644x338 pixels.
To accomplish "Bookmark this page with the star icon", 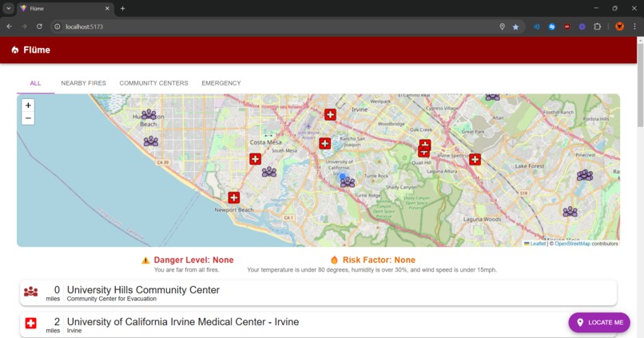I will 515,26.
